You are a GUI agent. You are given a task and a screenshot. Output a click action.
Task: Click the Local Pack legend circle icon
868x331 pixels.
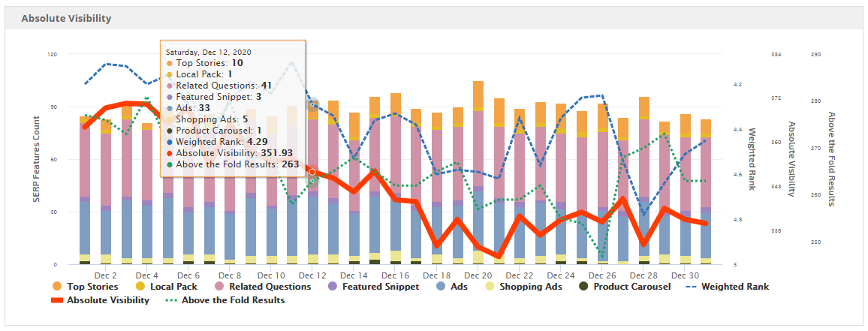pos(139,286)
